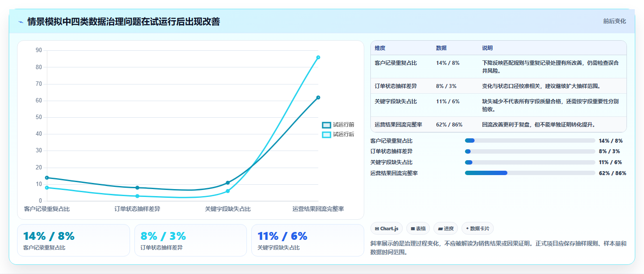Click the 62% / 86% progress value text

click(612, 173)
